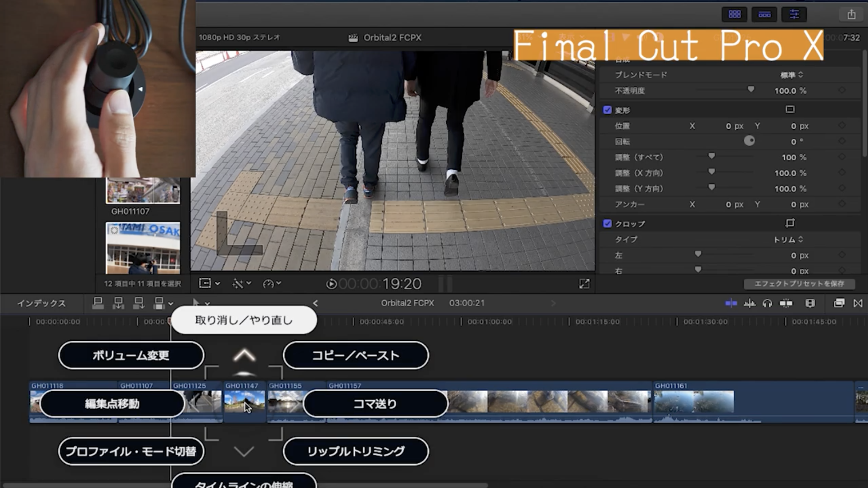The width and height of the screenshot is (868, 488).
Task: Click the Orbital2 menu down chevron
Action: click(x=244, y=451)
